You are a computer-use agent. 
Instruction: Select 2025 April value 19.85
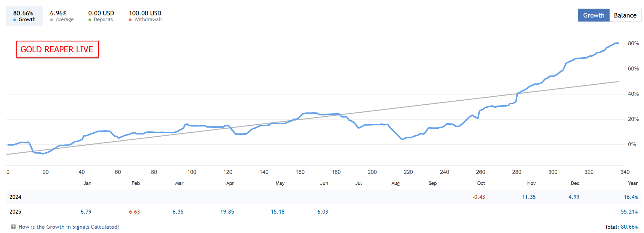coord(227,212)
